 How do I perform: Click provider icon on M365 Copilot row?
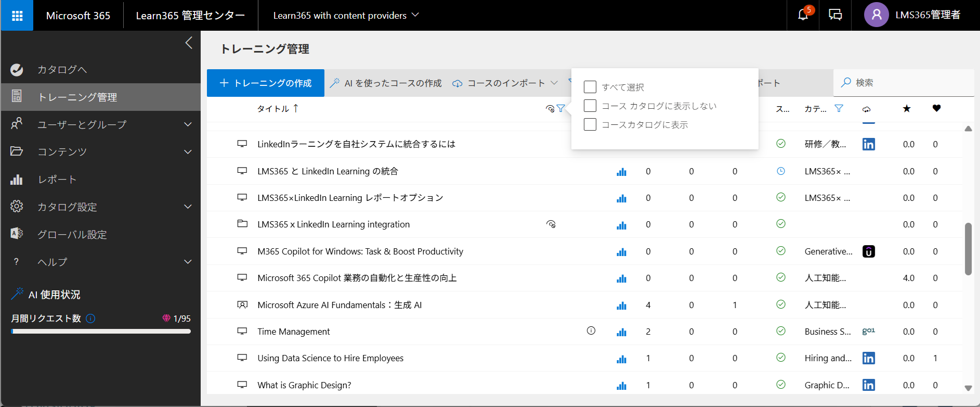[868, 251]
